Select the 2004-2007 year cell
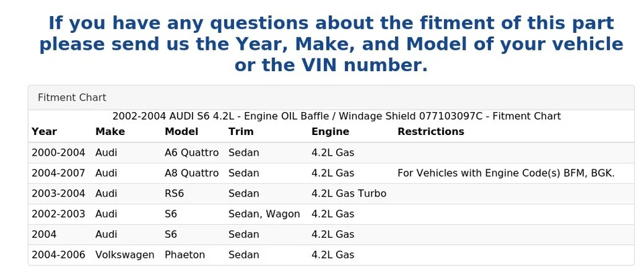This screenshot has height=278, width=644. [58, 173]
